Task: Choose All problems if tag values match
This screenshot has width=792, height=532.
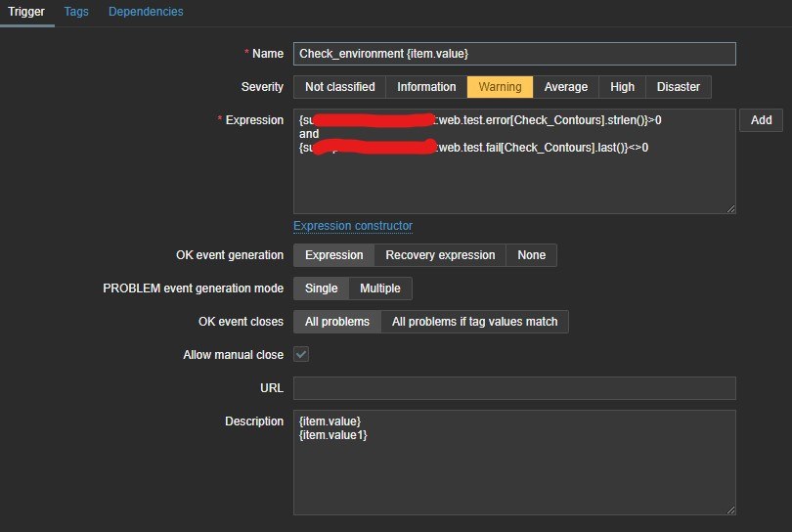Action: [x=474, y=322]
